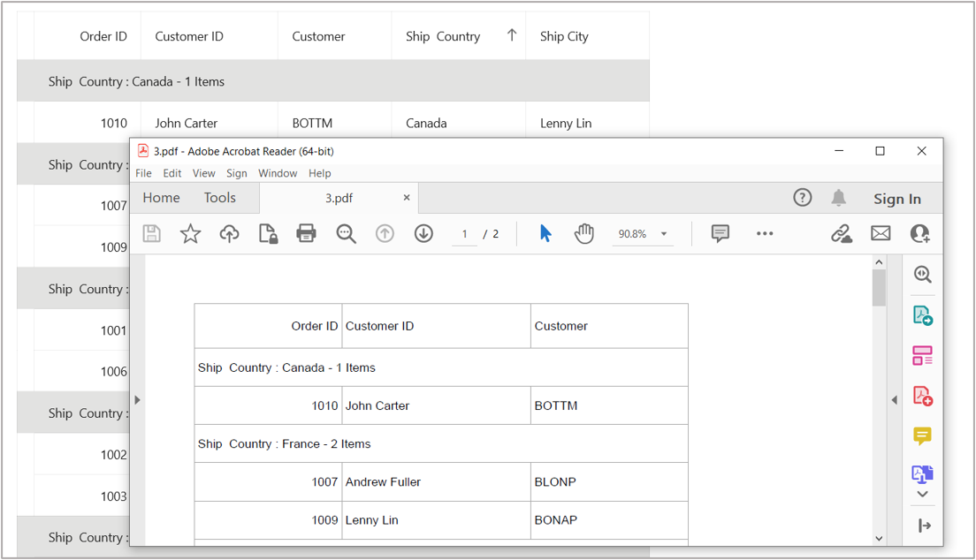Click the cloud upload icon

pos(229,234)
